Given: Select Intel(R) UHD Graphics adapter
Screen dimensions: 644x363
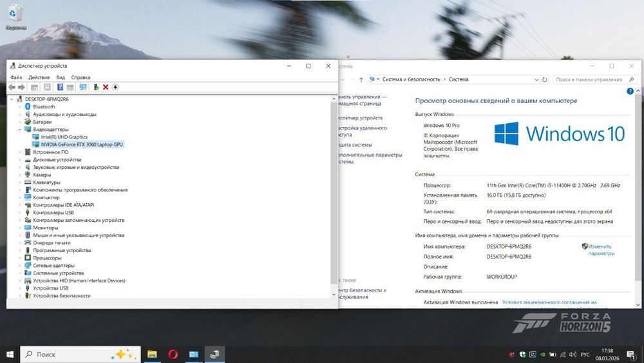Looking at the screenshot, I should [x=64, y=137].
